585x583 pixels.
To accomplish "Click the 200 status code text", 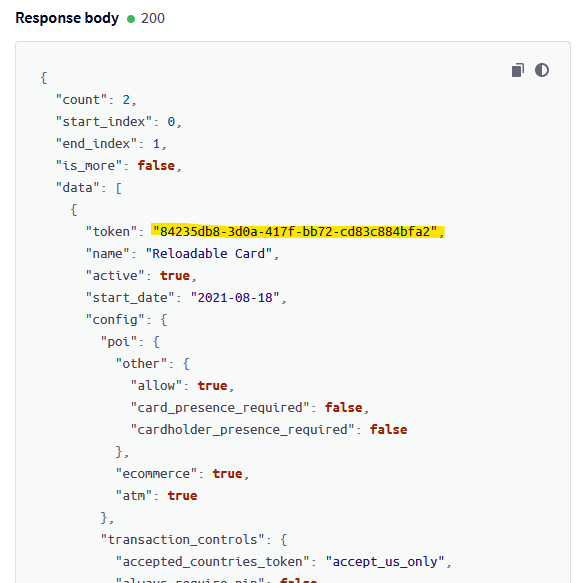I will (x=153, y=18).
